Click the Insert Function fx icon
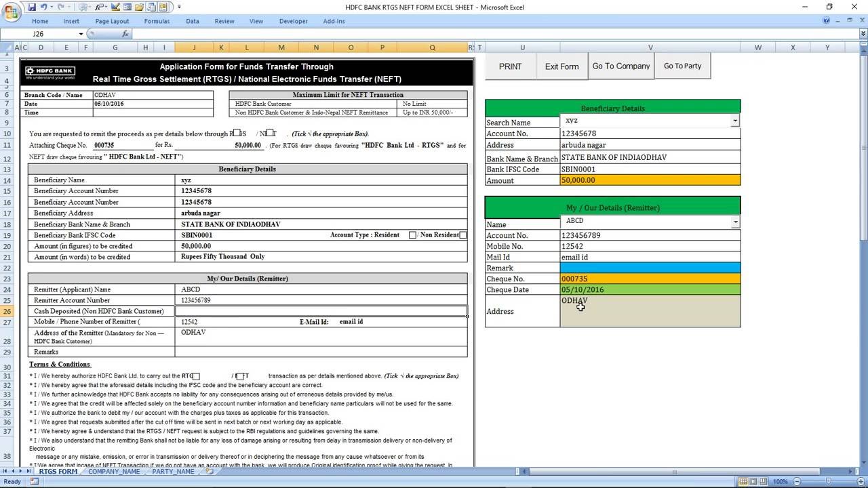The width and height of the screenshot is (868, 488). coord(125,34)
